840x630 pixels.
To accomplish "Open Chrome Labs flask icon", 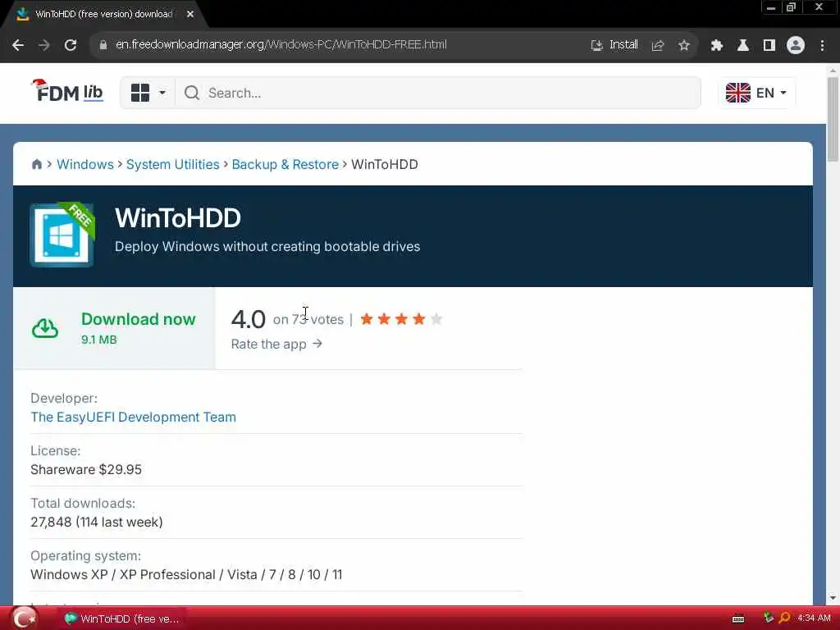I will pyautogui.click(x=743, y=46).
